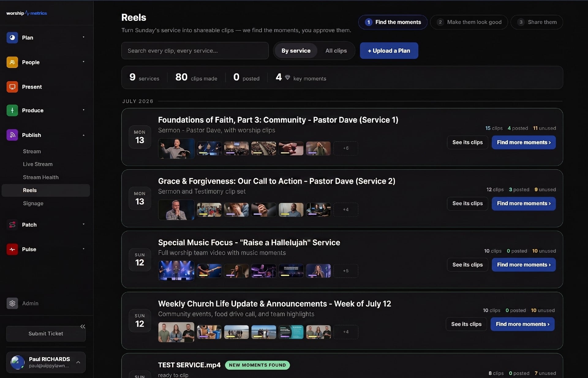Expand the Pulse menu arrow
Image resolution: width=588 pixels, height=378 pixels.
coord(83,249)
